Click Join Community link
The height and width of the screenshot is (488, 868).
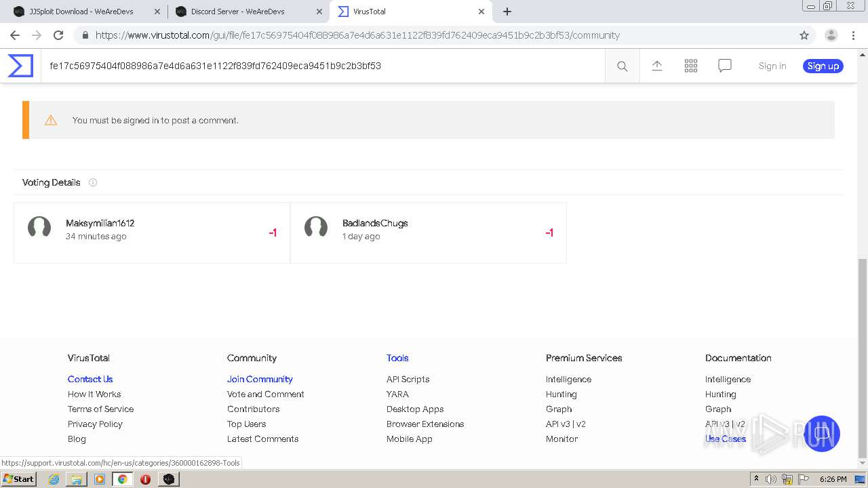pyautogui.click(x=260, y=379)
